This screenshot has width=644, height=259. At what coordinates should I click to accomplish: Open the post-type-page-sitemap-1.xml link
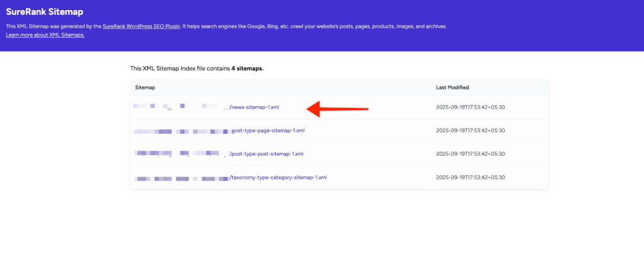click(x=269, y=131)
